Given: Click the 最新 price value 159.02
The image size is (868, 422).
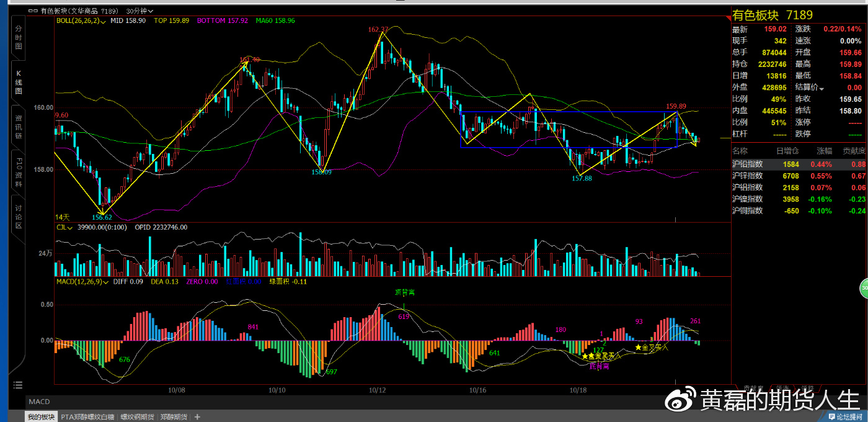Looking at the screenshot, I should click(x=775, y=29).
